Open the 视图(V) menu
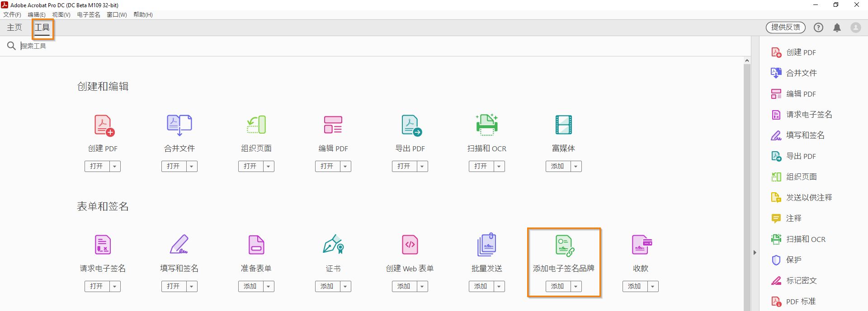The height and width of the screenshot is (311, 868). click(61, 15)
